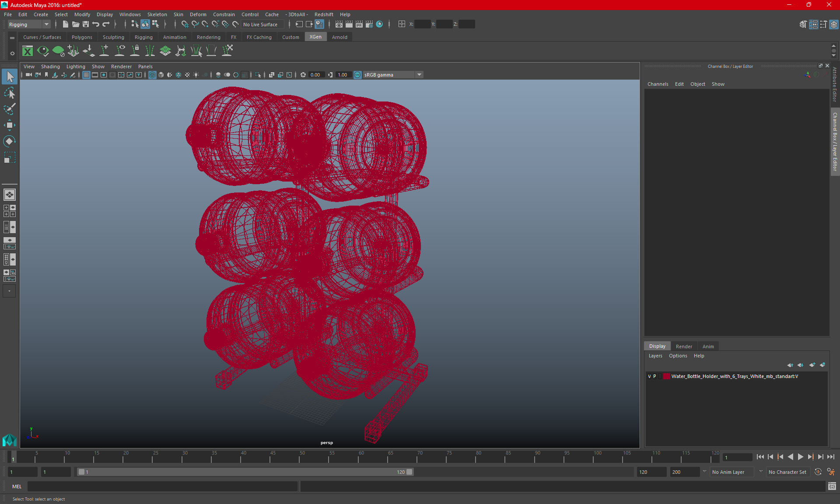Switch to the Polygons shelf tab
Image resolution: width=840 pixels, height=504 pixels.
(82, 37)
